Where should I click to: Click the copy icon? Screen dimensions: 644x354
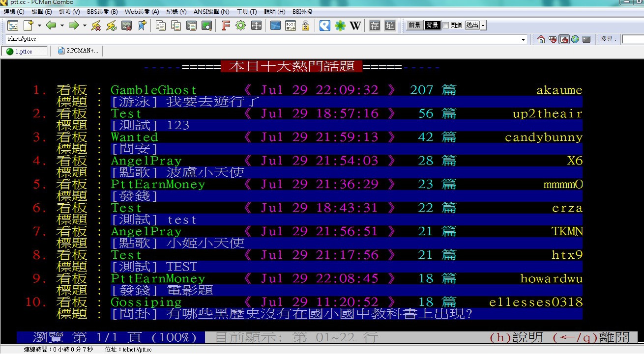[x=161, y=26]
